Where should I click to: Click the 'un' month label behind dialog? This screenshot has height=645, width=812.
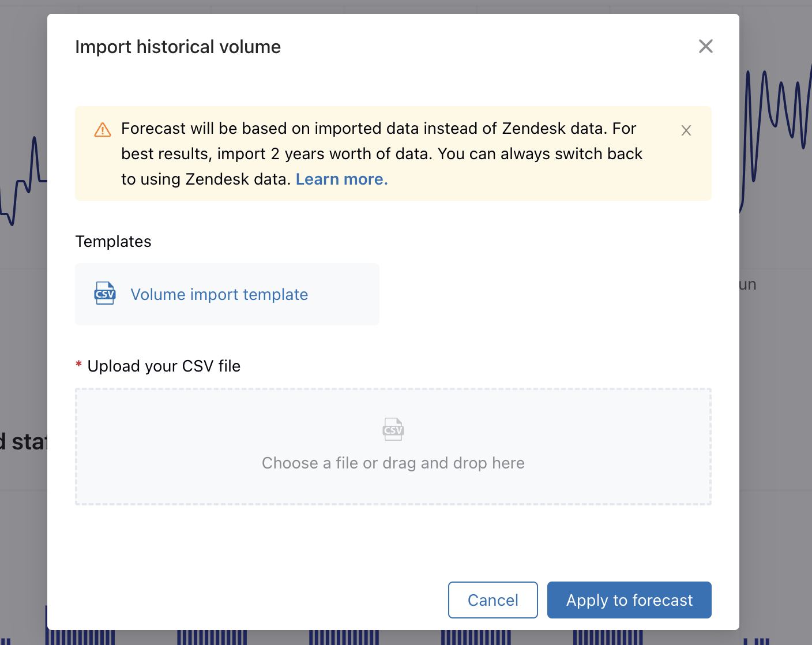[748, 284]
